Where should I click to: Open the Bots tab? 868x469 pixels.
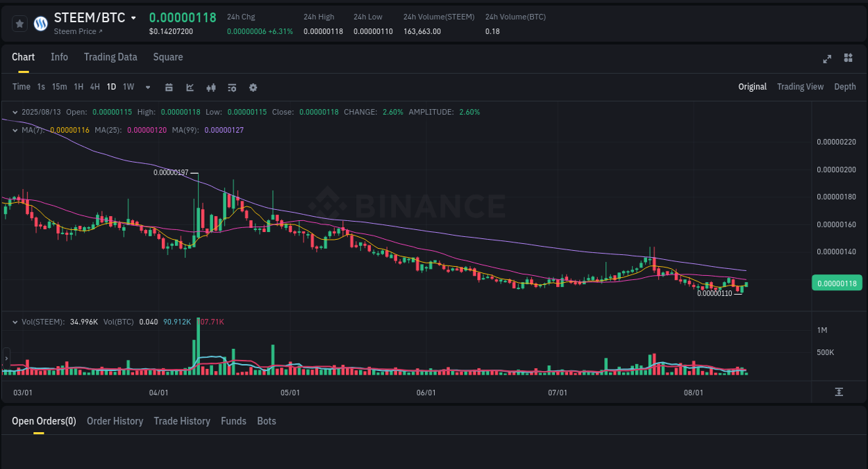267,421
